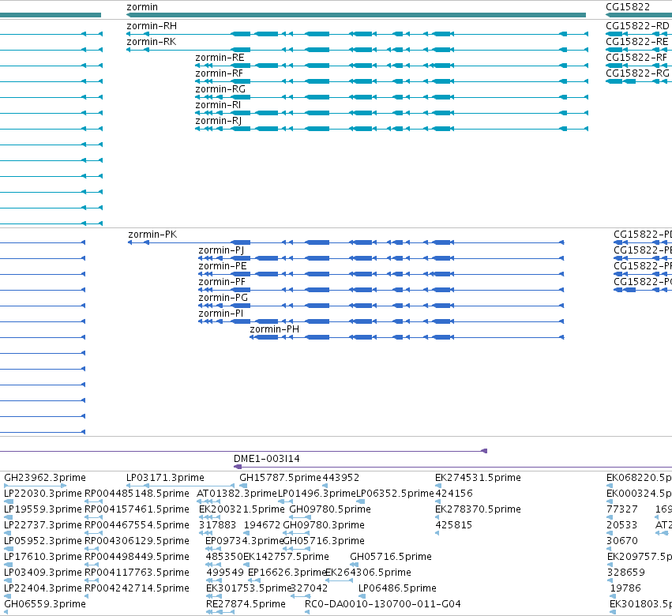Click the GH15787.5prime EST label
672x616 pixels.
pyautogui.click(x=280, y=478)
